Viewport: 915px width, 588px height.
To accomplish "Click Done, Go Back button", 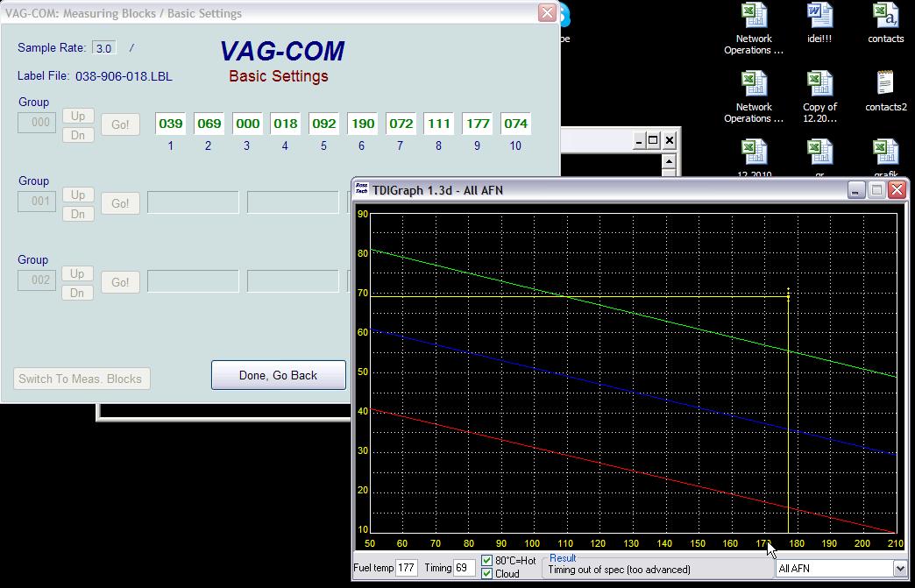I will [x=278, y=375].
